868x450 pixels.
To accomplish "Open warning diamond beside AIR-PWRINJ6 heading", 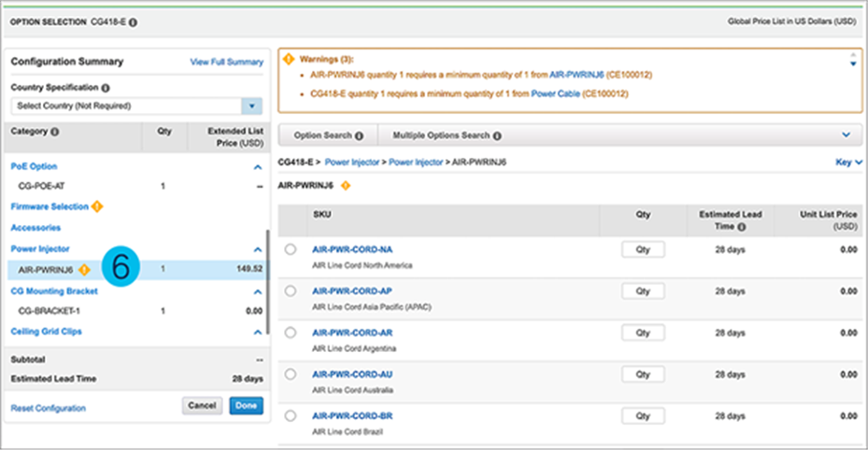I will click(346, 186).
